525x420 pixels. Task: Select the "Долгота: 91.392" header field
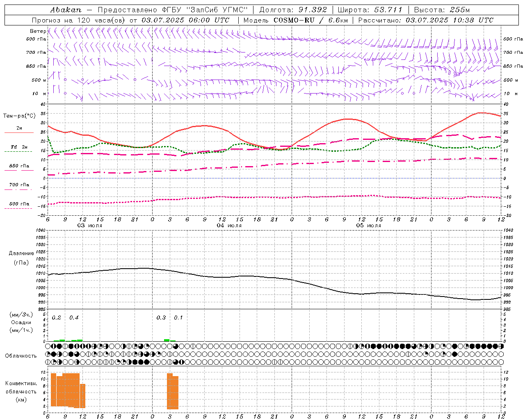[x=293, y=10]
